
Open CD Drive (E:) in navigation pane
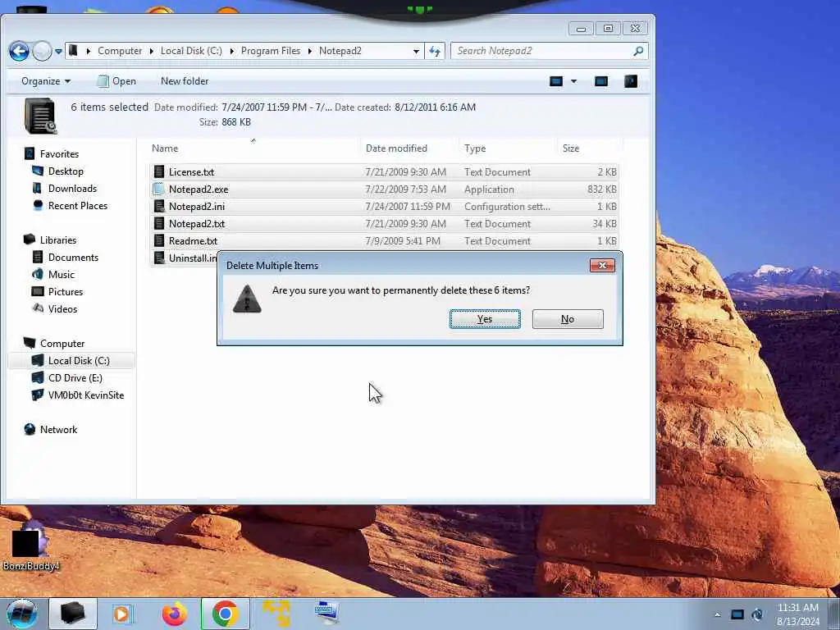tap(75, 377)
